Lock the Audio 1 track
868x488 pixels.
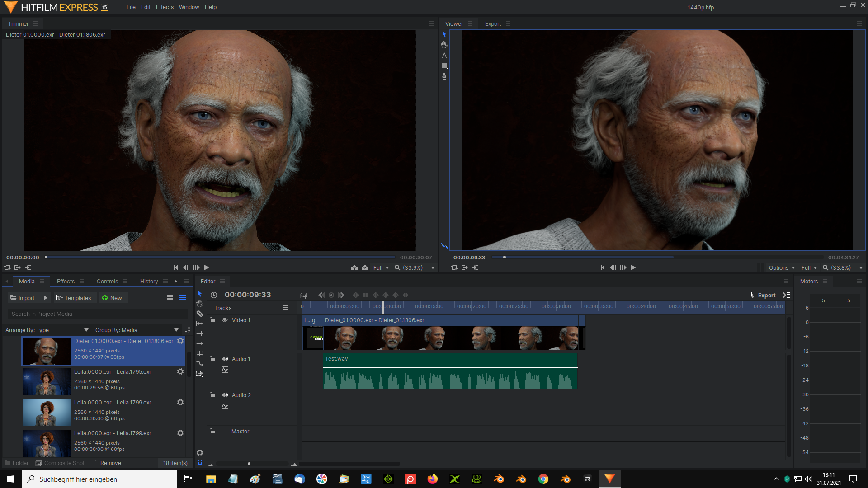(x=212, y=359)
